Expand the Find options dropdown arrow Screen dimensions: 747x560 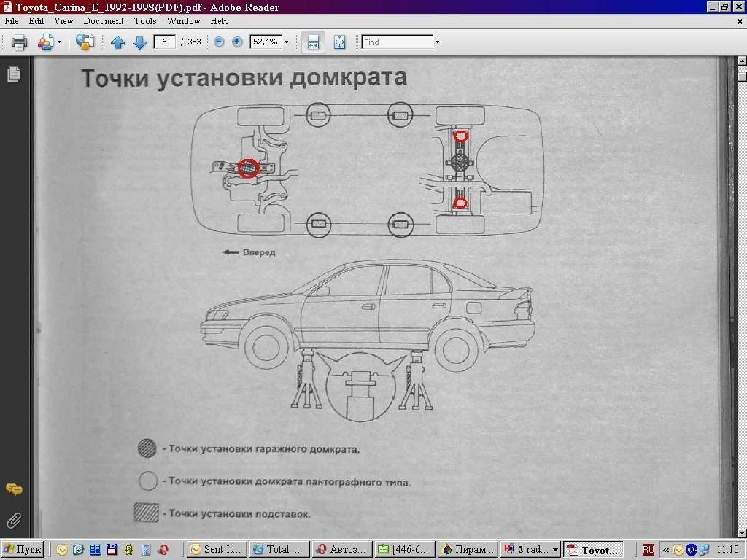[437, 42]
